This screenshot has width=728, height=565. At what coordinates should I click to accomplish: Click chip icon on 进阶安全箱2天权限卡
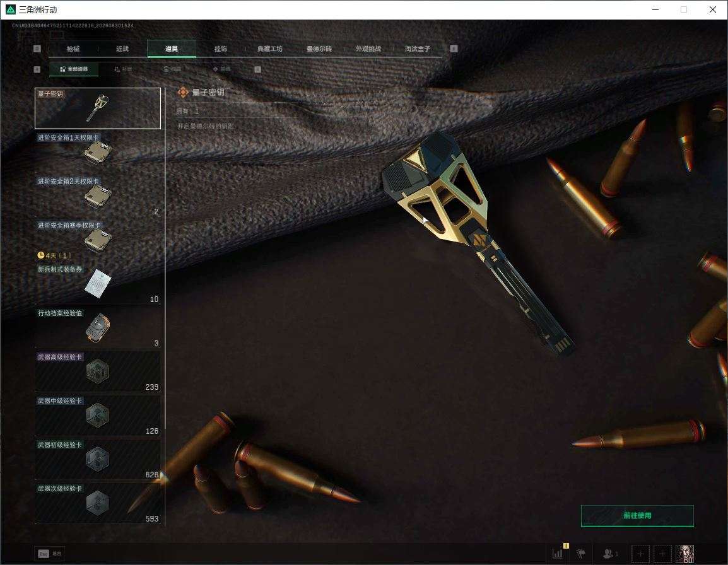coord(98,197)
